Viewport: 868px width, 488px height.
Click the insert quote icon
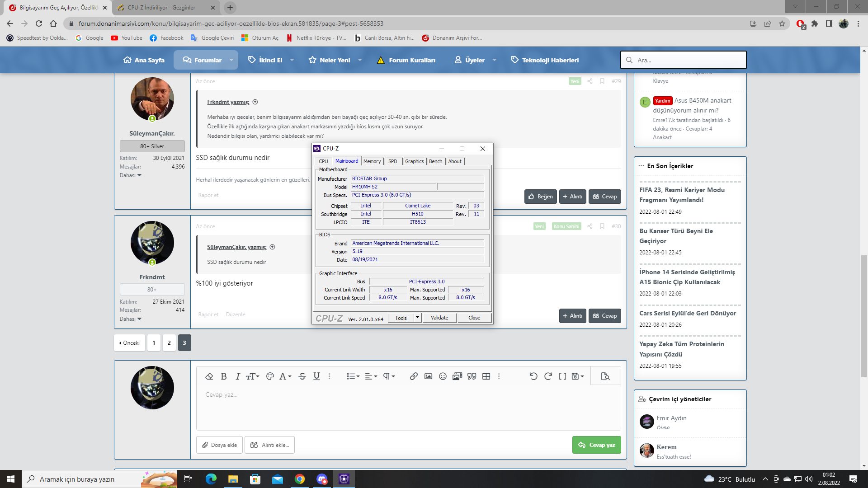pyautogui.click(x=472, y=376)
